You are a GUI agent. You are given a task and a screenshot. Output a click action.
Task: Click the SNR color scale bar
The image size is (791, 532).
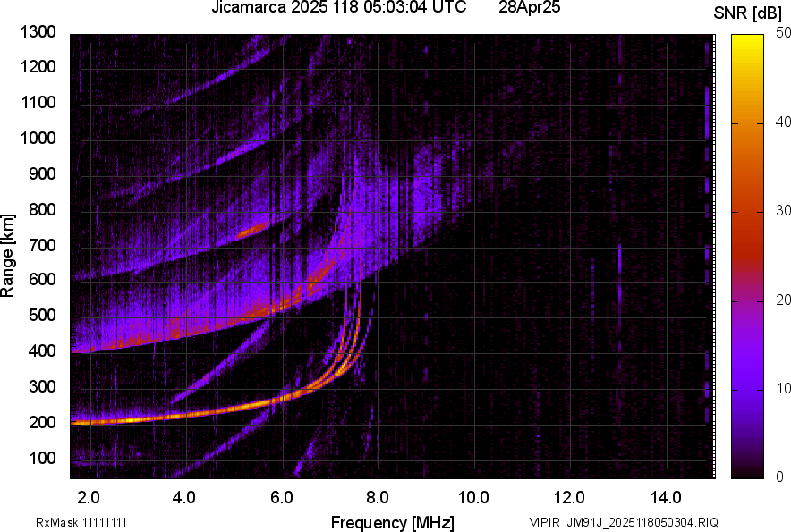click(x=748, y=257)
